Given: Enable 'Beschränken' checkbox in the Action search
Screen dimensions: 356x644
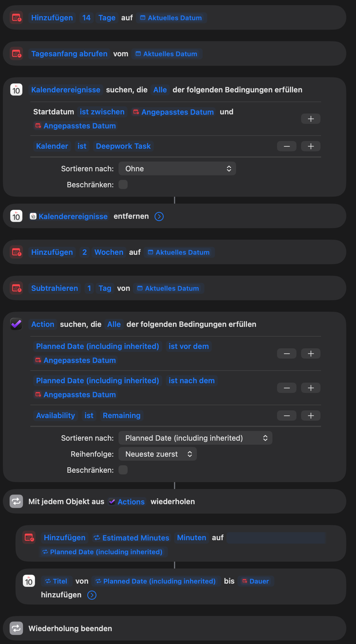Looking at the screenshot, I should point(123,470).
